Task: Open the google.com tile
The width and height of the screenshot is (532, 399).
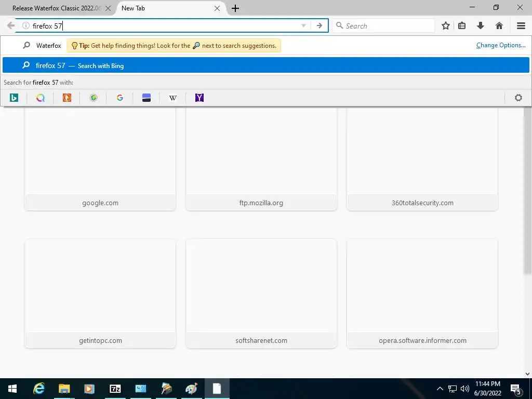Action: point(100,159)
